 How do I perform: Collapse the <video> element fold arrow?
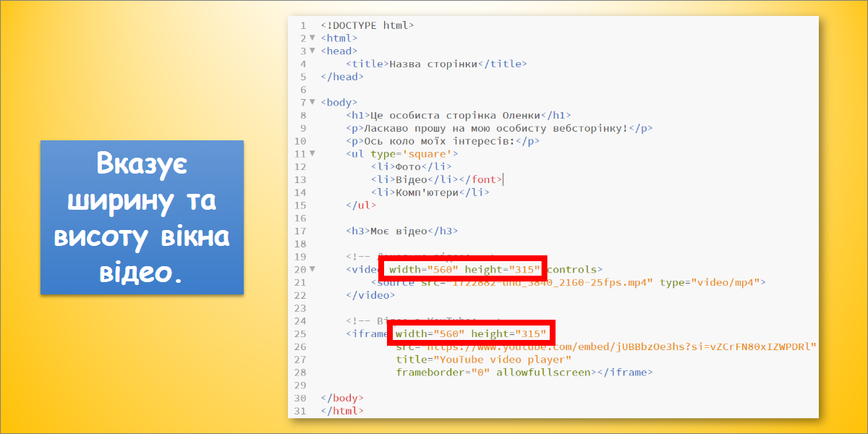312,269
